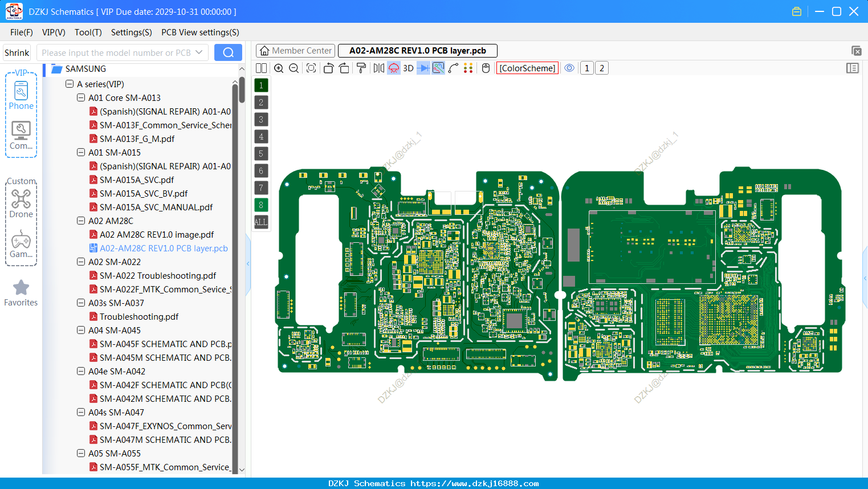The height and width of the screenshot is (489, 868).
Task: Zoom in on the PCB view
Action: (279, 68)
